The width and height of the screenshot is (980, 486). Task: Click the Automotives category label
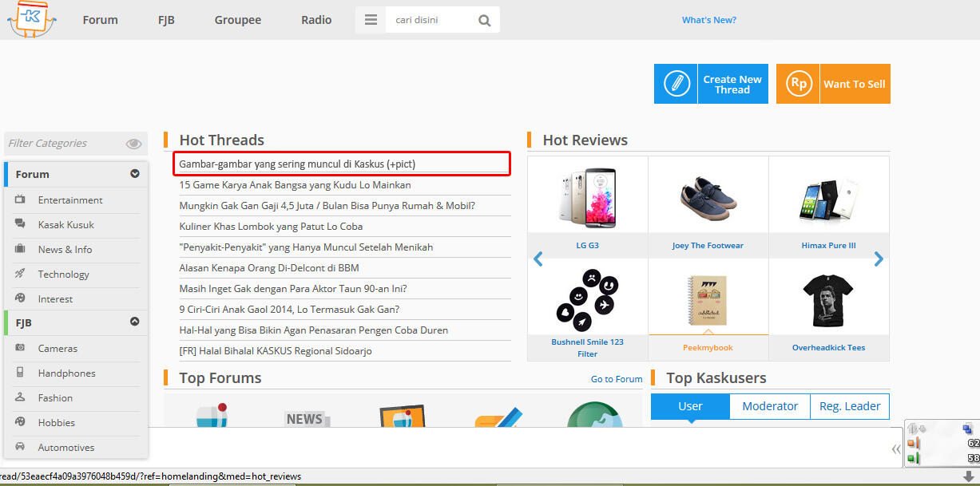66,447
